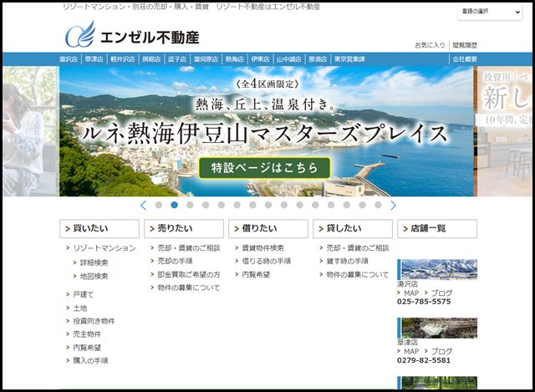Screen dimensions: 535x392
Task: Open 物件の募集について under 貸したい
Action: (358, 274)
